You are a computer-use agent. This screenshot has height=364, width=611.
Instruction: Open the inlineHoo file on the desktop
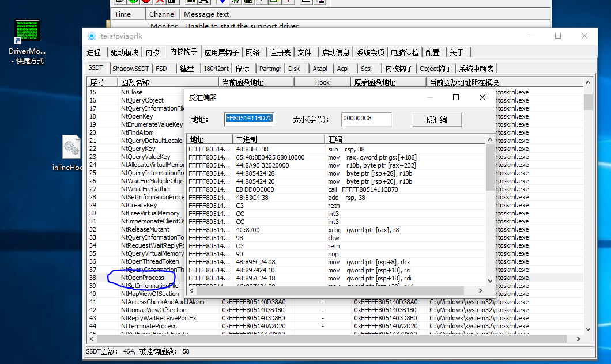point(70,146)
